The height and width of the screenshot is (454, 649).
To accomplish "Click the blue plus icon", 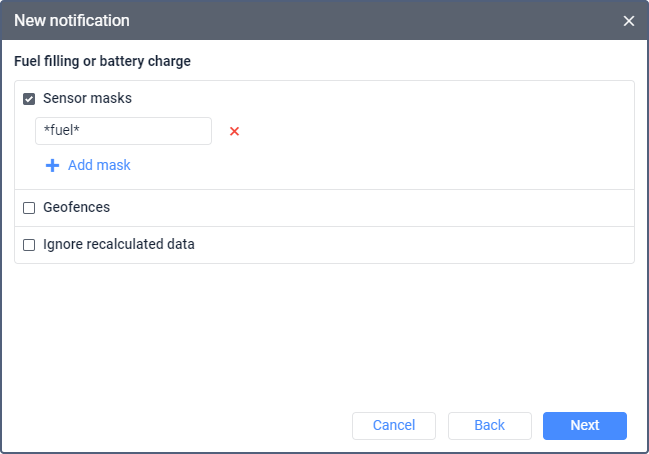I will 53,165.
